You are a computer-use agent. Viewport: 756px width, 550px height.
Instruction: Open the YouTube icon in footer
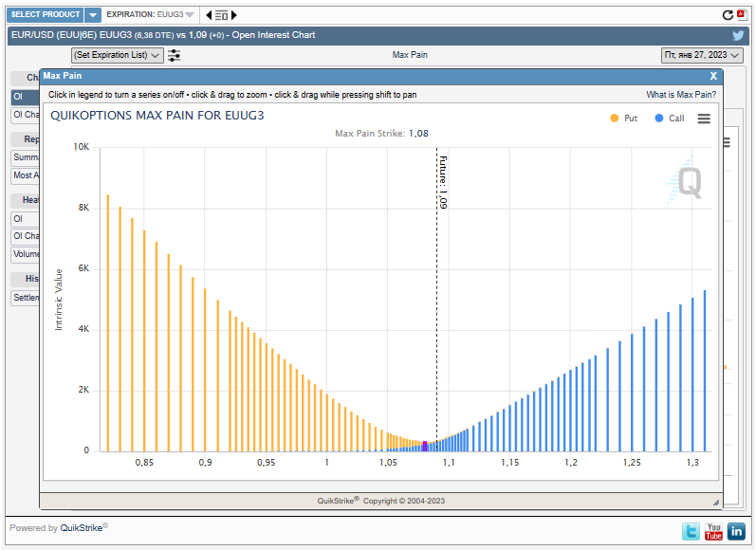713,532
